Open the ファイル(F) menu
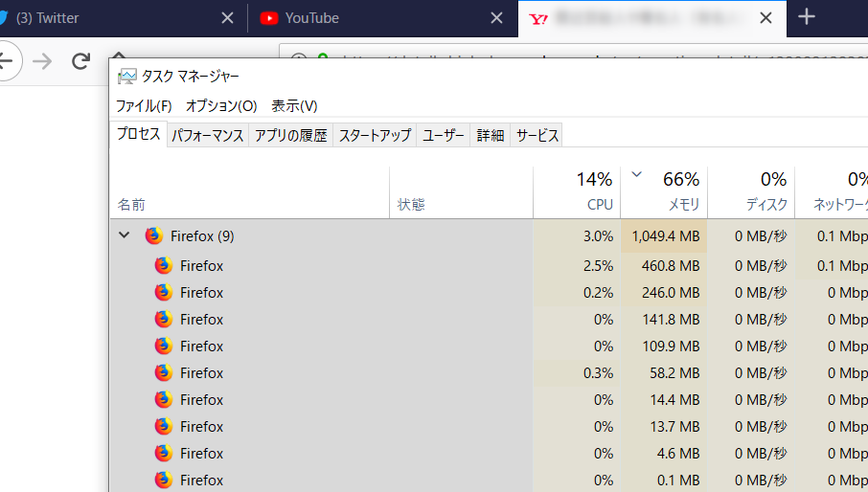Image resolution: width=868 pixels, height=492 pixels. [x=144, y=105]
